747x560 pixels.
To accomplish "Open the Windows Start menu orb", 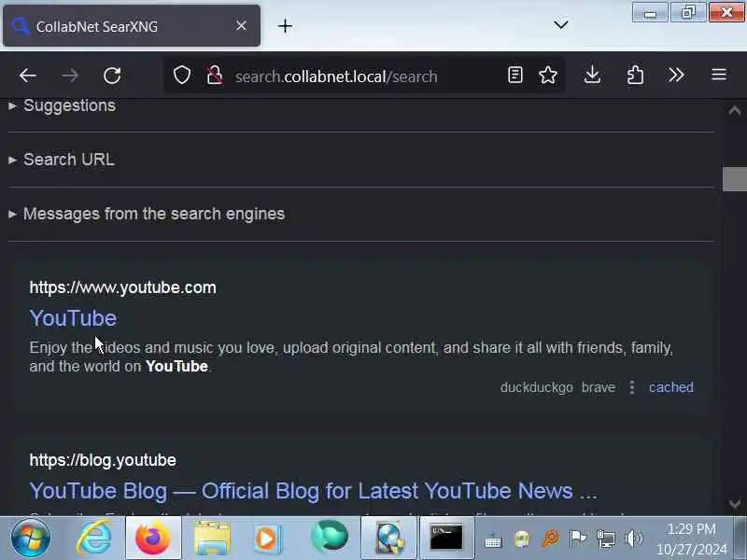I will tap(31, 539).
